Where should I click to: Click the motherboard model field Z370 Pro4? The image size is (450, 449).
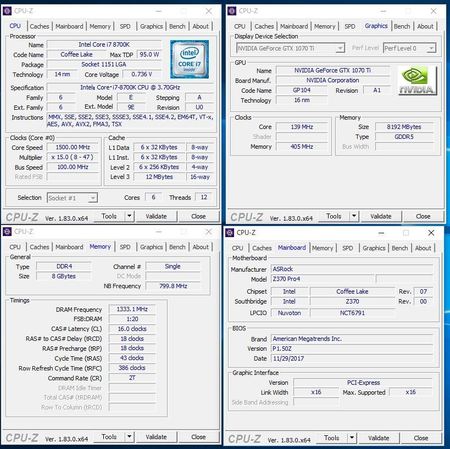click(x=322, y=279)
